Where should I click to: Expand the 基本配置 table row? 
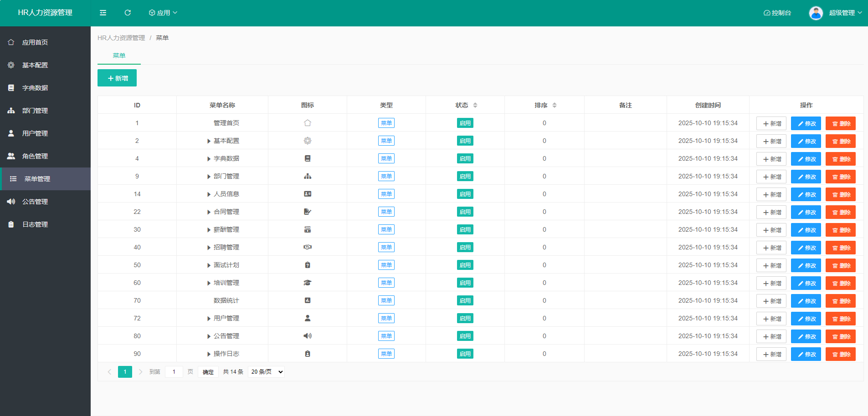[209, 141]
